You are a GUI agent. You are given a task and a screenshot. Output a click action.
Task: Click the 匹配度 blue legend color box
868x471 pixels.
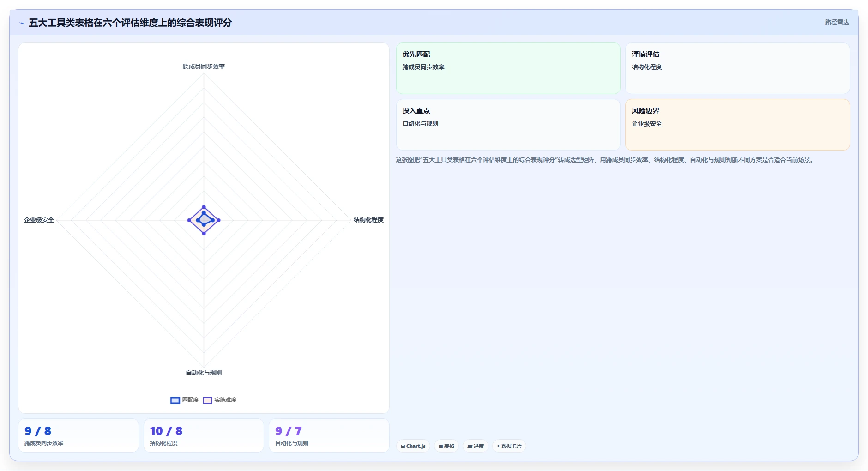point(175,400)
